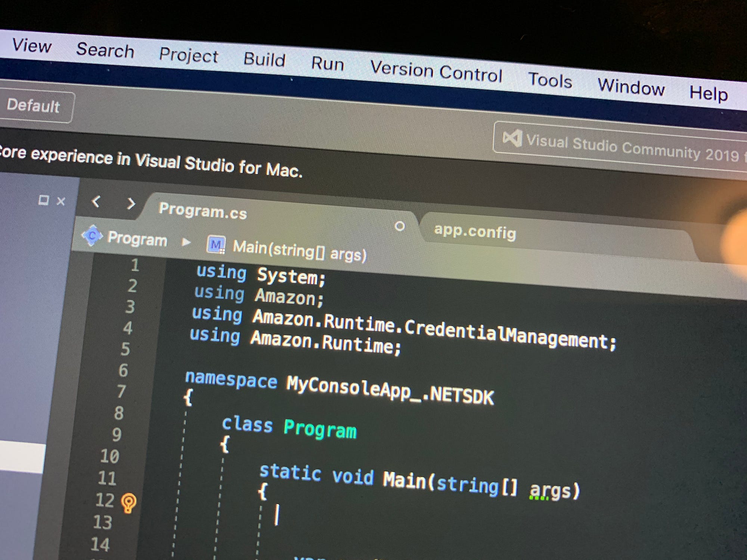The image size is (747, 560).
Task: Click the Visual Studio Community 2019 status field
Action: 620,146
